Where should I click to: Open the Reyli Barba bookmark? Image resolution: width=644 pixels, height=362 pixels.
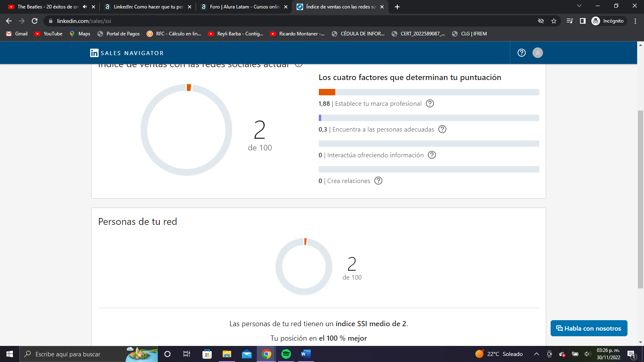[x=235, y=34]
